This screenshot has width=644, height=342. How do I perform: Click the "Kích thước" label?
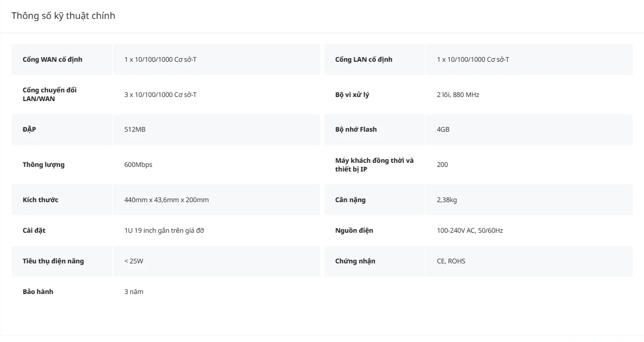click(40, 200)
